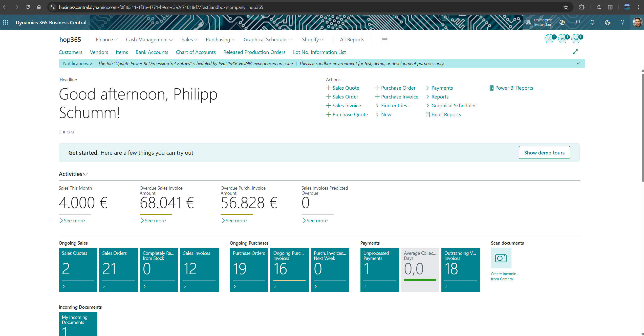Collapse the Activities section chevron
Screen dimensions: 644x336
pyautogui.click(x=85, y=174)
